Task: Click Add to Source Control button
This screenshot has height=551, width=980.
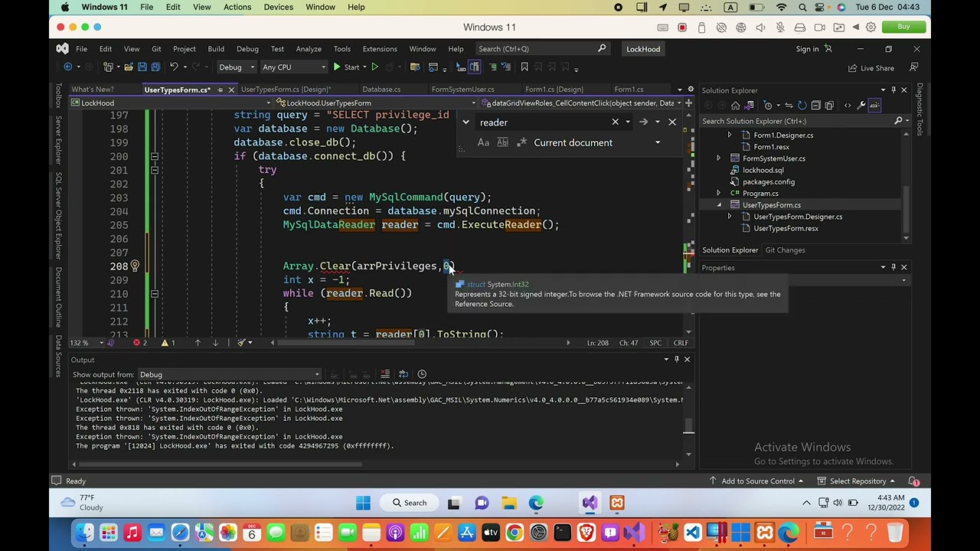Action: coord(756,481)
